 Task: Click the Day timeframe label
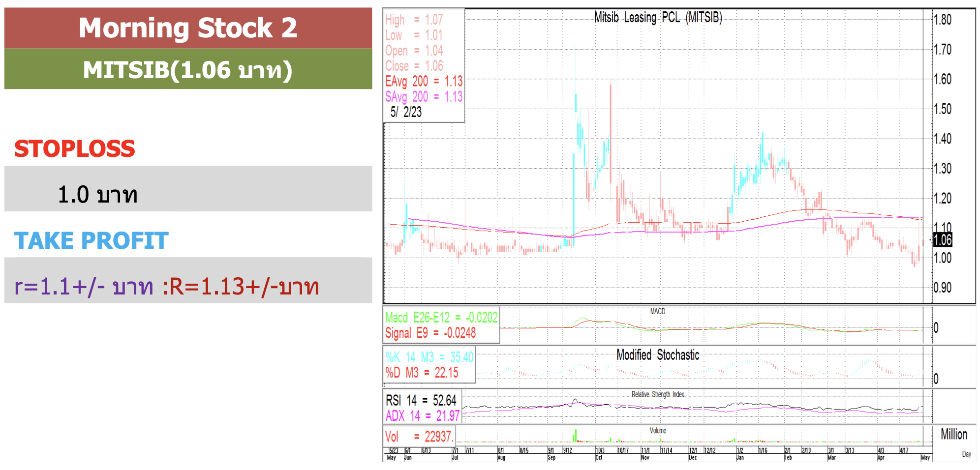tap(966, 454)
